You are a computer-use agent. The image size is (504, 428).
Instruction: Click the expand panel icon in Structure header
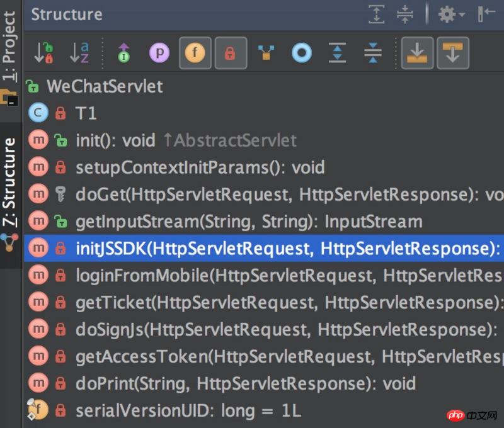point(376,14)
